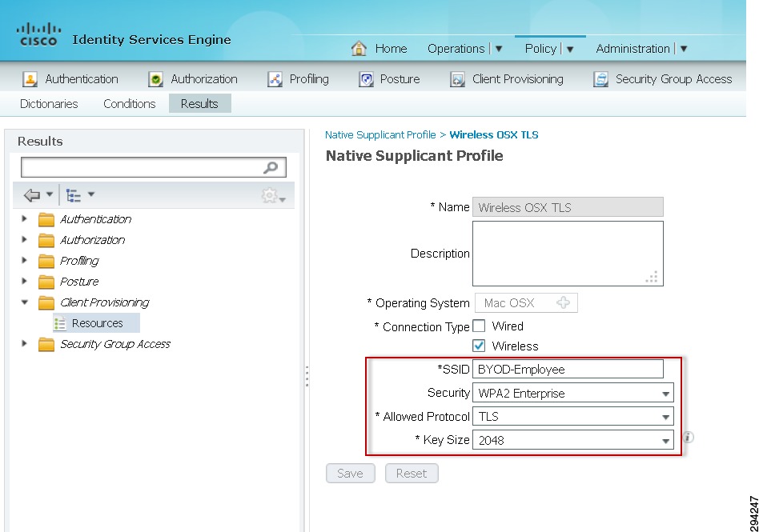
Task: Click the Operating System Mac OSX field
Action: coord(526,302)
